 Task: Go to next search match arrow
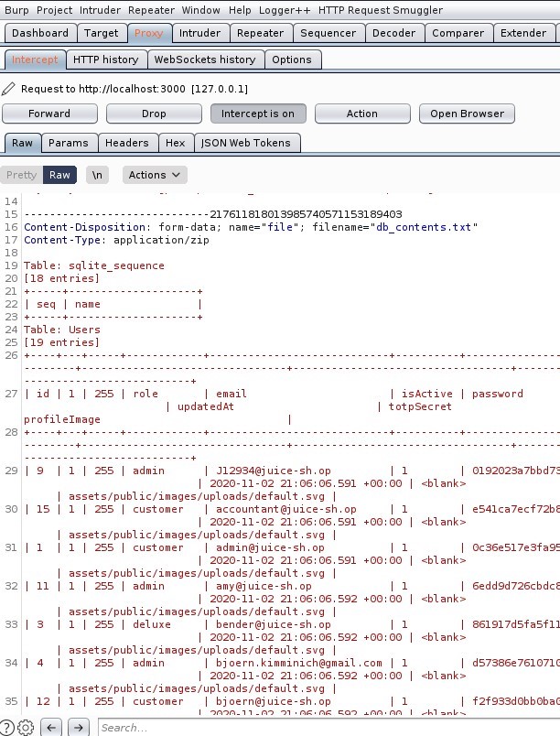(79, 728)
